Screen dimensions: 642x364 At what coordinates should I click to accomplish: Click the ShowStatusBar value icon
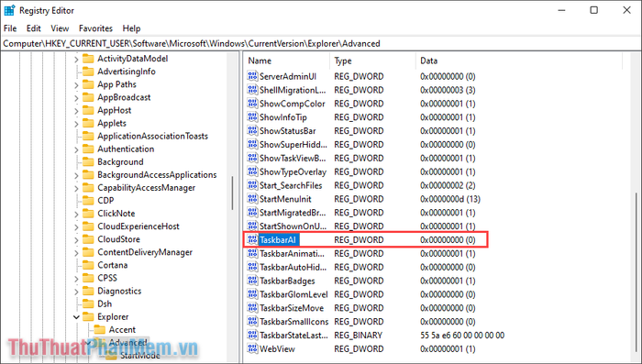coord(252,130)
